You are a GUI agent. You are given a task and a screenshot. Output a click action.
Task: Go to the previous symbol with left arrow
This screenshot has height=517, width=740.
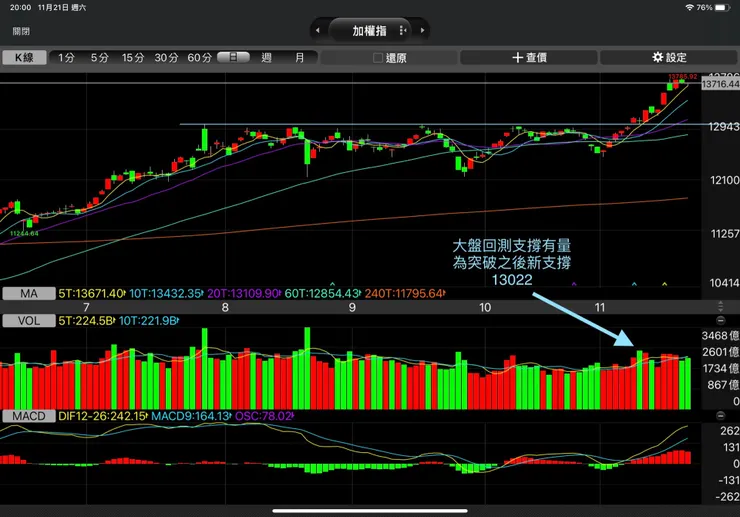318,30
